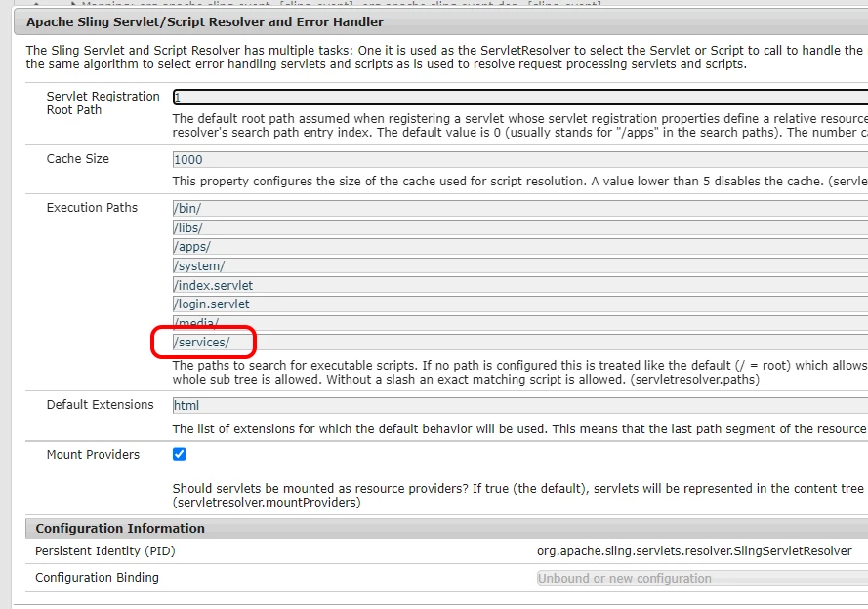Viewport: 868px width, 609px height.
Task: Click the Cache Size label
Action: pyautogui.click(x=77, y=159)
